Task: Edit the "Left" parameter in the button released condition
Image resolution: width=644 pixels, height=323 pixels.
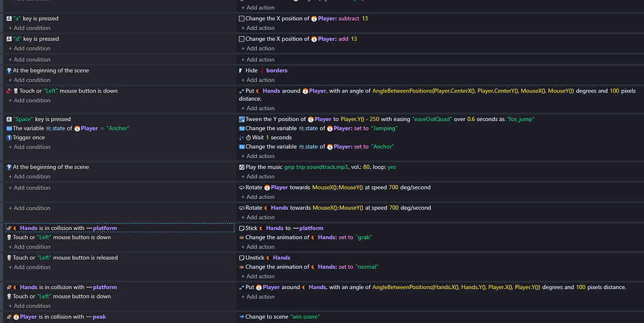Action: tap(45, 258)
